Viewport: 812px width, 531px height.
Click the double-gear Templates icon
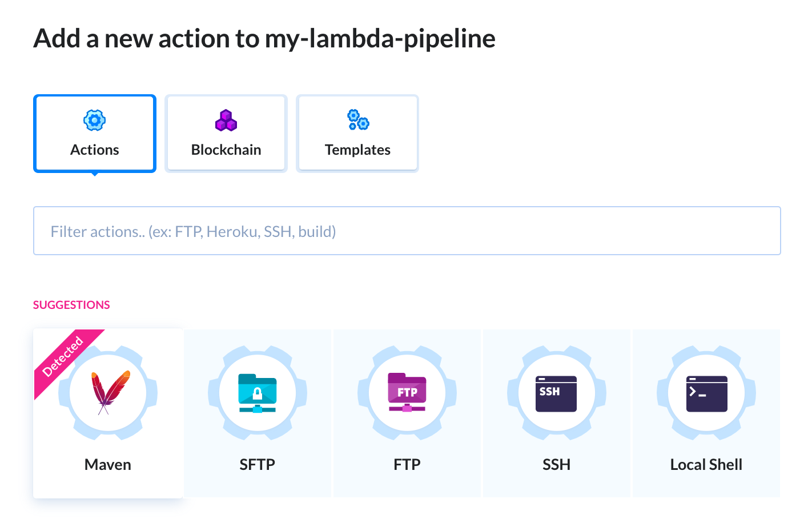pos(358,120)
